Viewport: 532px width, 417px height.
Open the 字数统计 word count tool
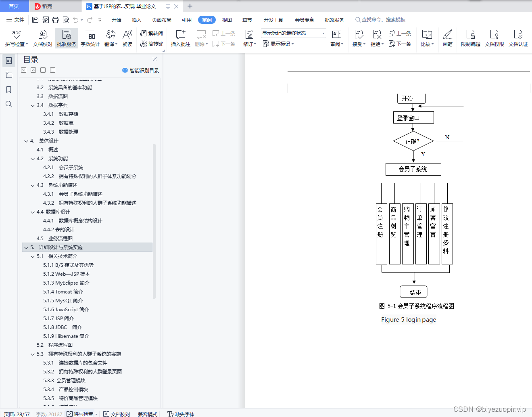click(x=90, y=38)
